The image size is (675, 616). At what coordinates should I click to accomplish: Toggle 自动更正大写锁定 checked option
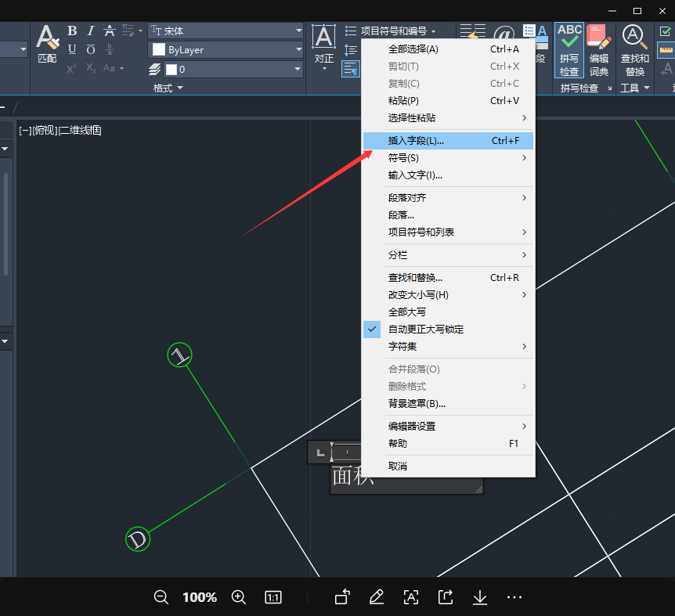pos(448,330)
